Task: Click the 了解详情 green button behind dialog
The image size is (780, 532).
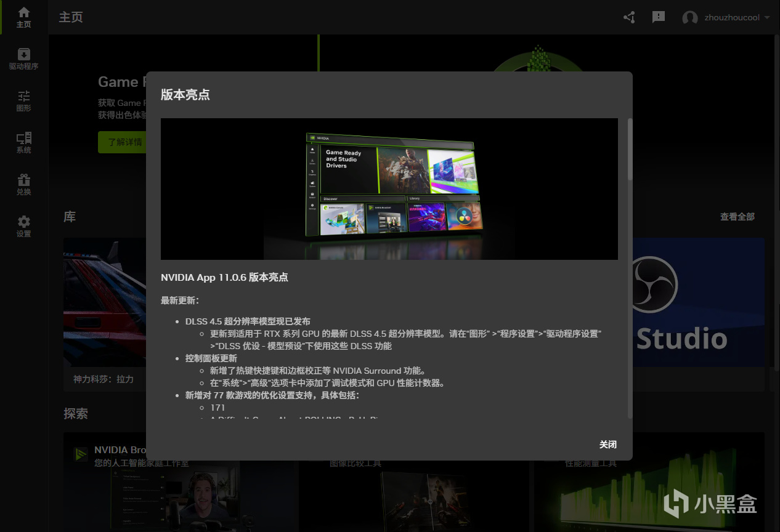Action: [x=122, y=142]
